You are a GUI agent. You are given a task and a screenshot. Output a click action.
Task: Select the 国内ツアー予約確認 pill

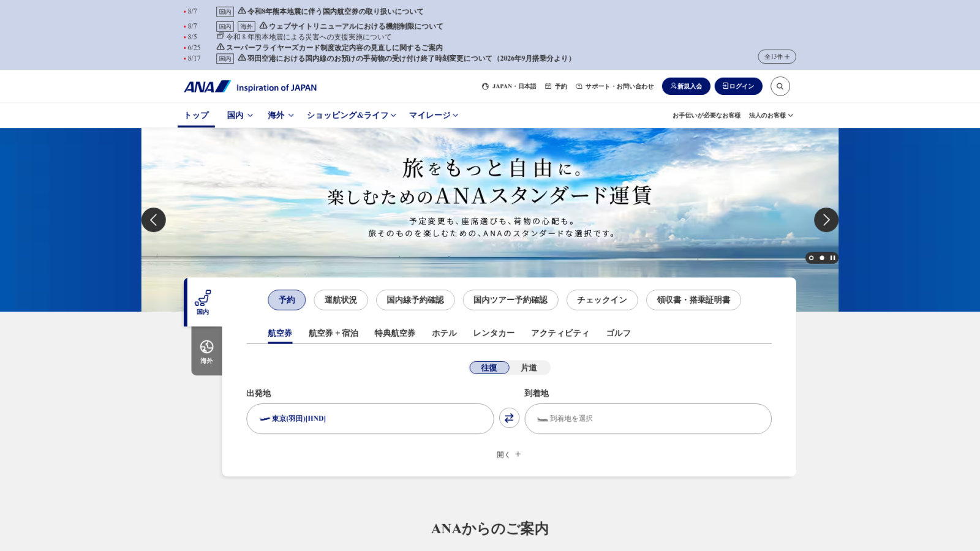(510, 300)
